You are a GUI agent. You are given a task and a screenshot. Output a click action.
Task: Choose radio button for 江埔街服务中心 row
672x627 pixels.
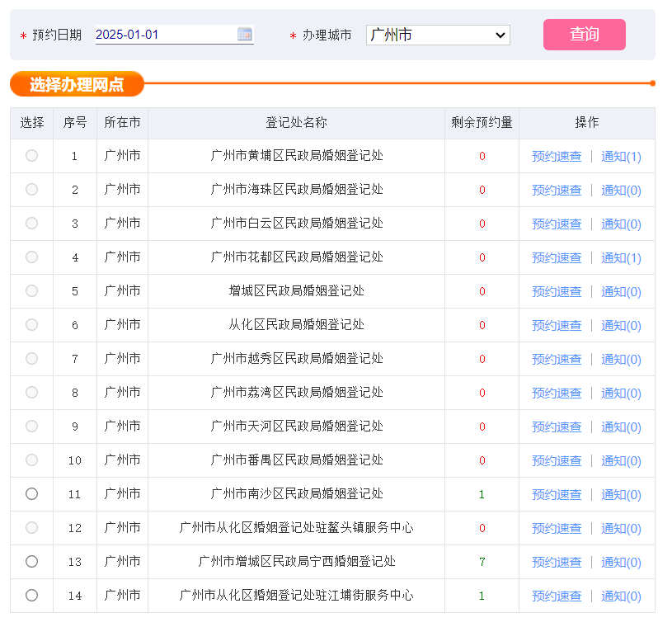31,595
